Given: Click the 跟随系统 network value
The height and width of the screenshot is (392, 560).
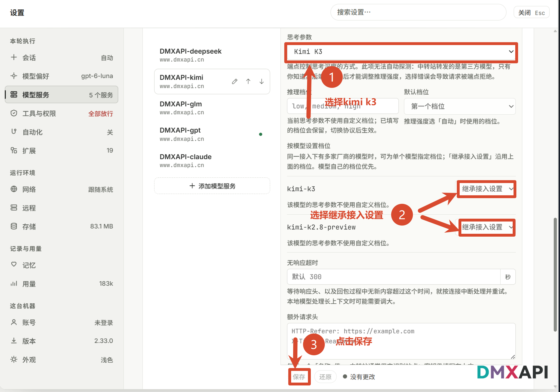Looking at the screenshot, I should click(x=101, y=190).
